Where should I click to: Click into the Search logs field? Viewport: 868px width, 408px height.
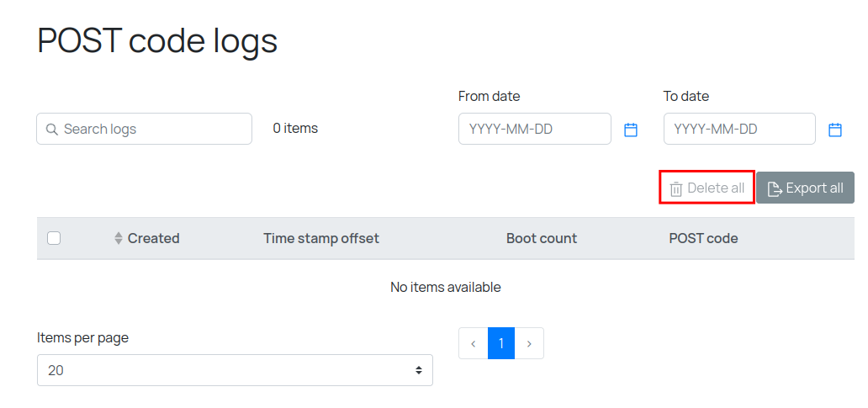pos(151,130)
